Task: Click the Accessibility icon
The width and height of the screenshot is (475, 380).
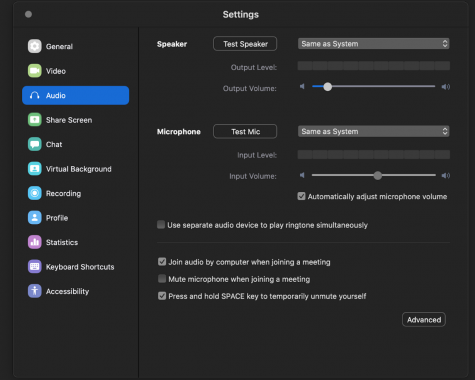Action: point(35,291)
